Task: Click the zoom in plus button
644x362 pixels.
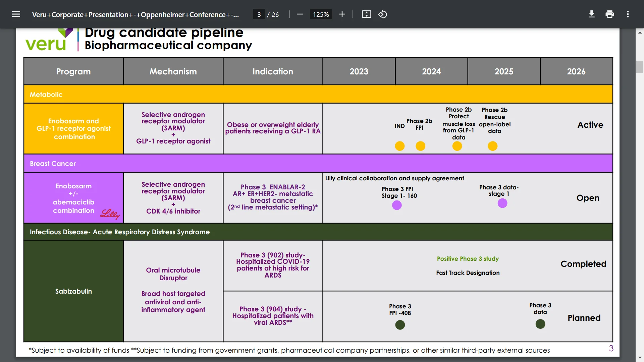Action: [342, 14]
